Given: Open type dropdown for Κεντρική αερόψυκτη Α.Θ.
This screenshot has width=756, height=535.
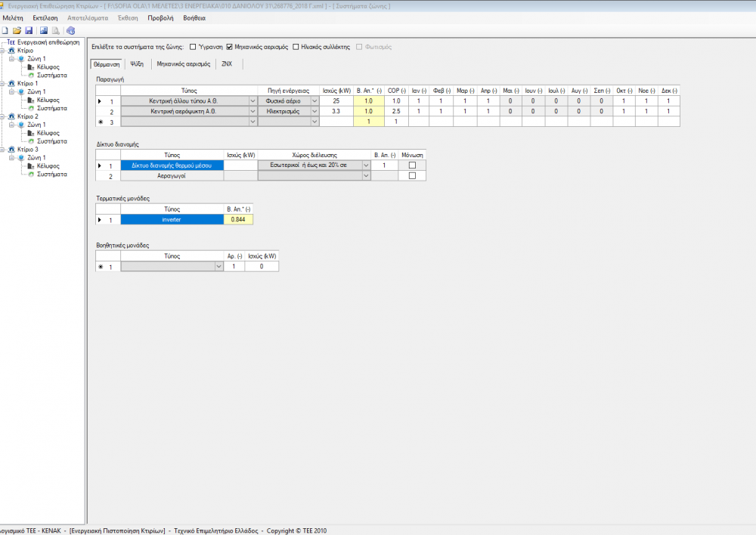Looking at the screenshot, I should pos(253,111).
